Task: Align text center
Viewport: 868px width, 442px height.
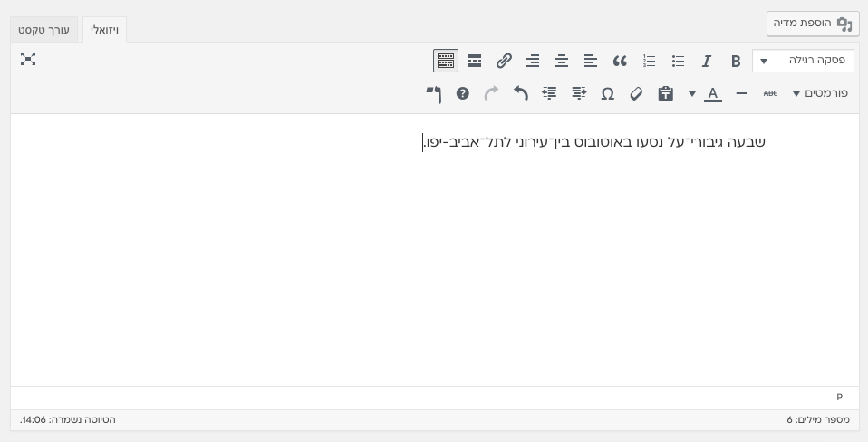Action: (x=562, y=61)
